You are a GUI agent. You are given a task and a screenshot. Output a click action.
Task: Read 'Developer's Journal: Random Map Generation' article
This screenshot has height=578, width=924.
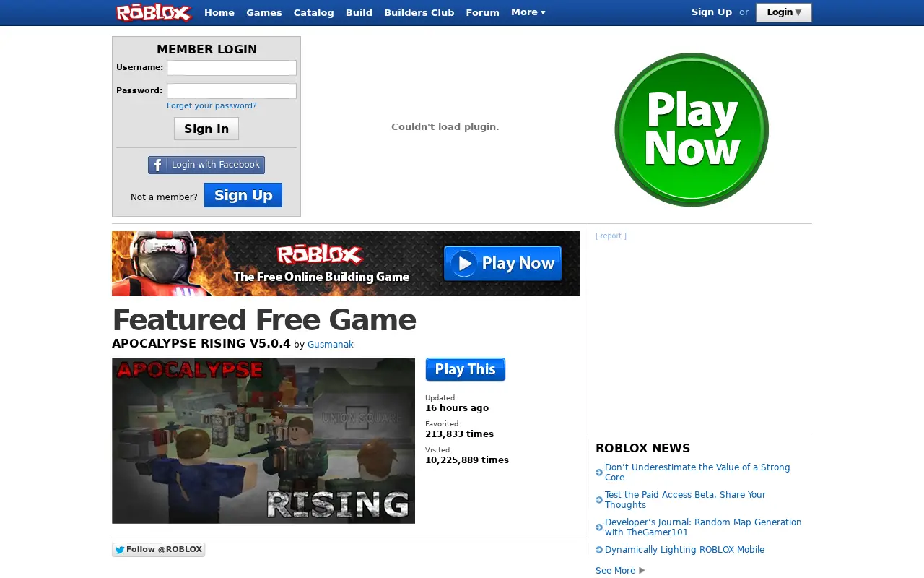point(703,527)
